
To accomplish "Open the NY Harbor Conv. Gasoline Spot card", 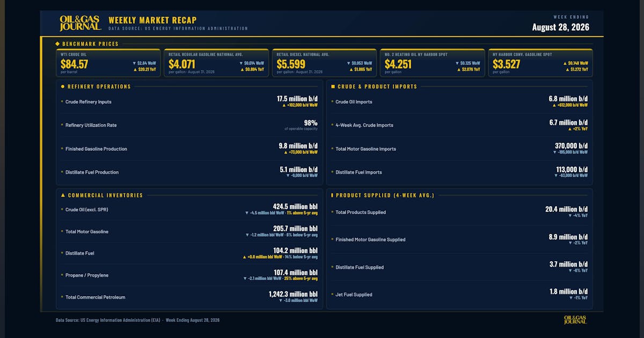I will [x=540, y=63].
